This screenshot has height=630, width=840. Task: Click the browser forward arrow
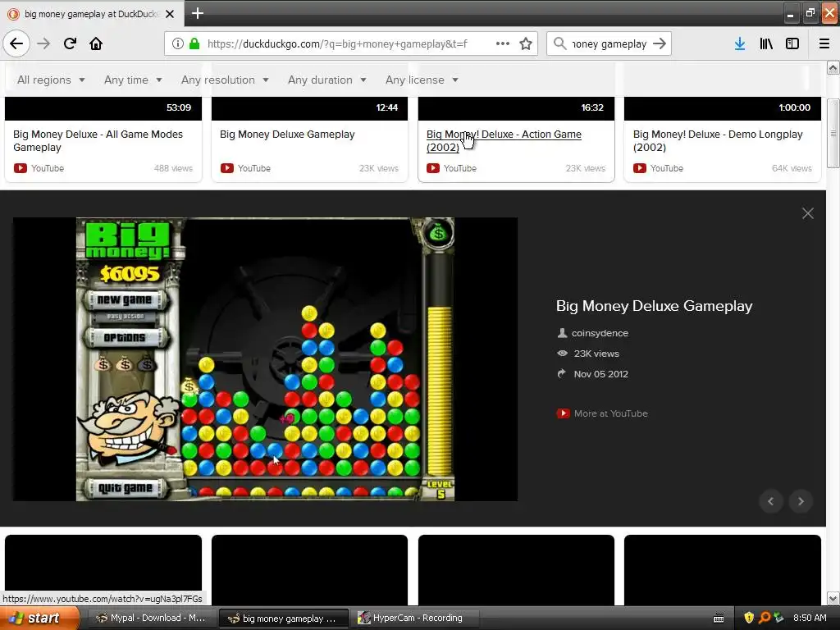click(x=44, y=43)
